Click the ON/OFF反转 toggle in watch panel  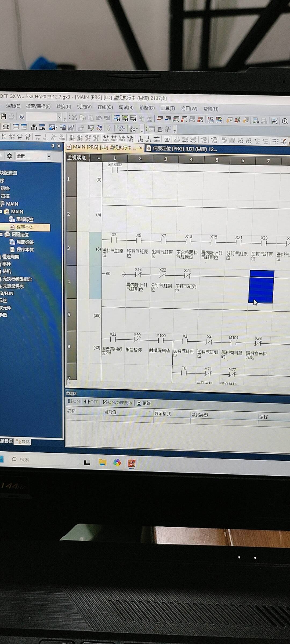coord(117,402)
